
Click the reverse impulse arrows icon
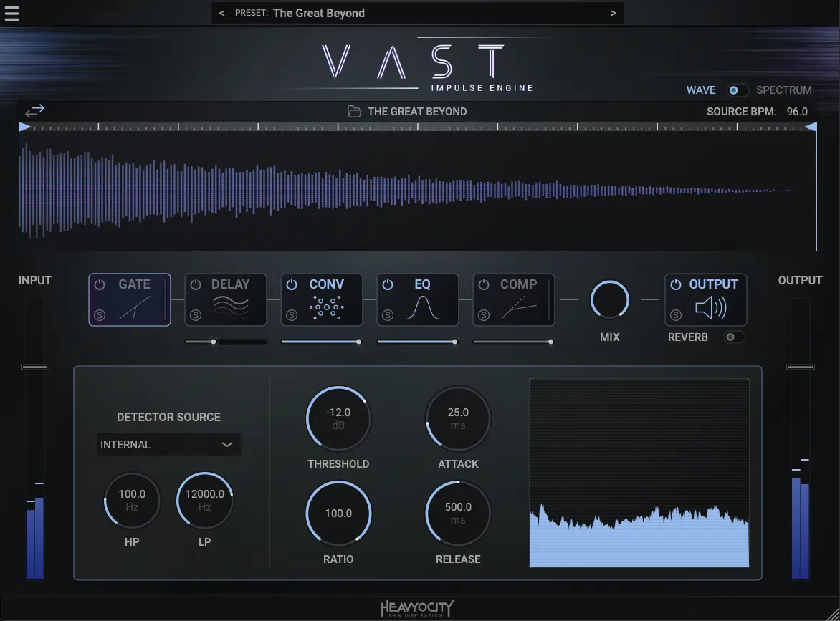pyautogui.click(x=35, y=111)
